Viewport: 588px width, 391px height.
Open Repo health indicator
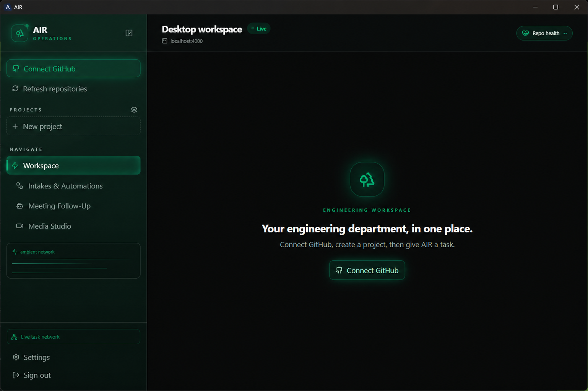[x=544, y=33]
